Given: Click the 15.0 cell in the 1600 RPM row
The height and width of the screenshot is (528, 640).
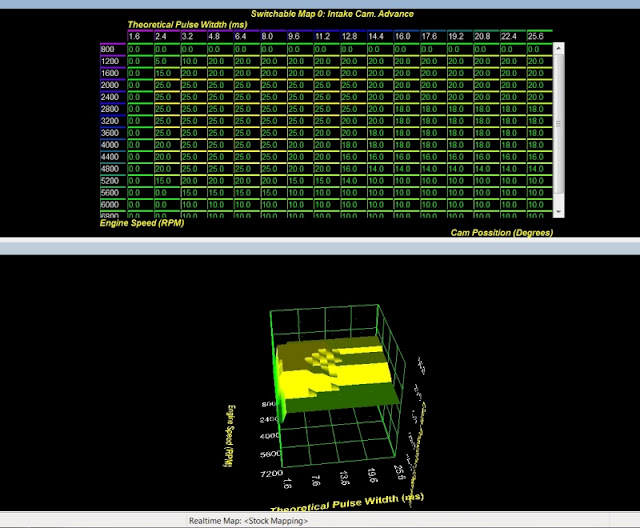Looking at the screenshot, I should (x=167, y=73).
